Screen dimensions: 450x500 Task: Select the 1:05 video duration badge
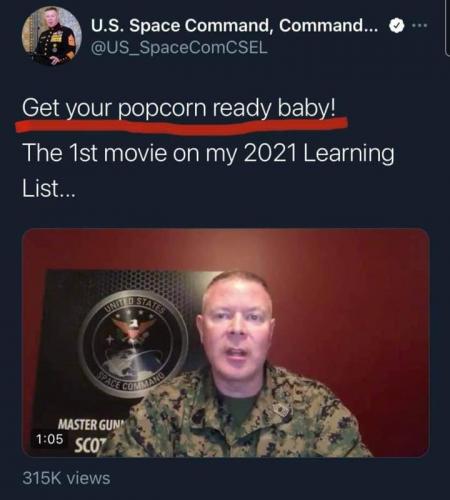tap(49, 439)
